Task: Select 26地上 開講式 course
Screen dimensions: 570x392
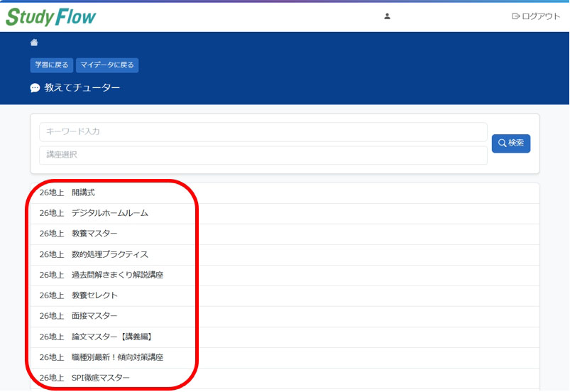Action: pyautogui.click(x=67, y=192)
